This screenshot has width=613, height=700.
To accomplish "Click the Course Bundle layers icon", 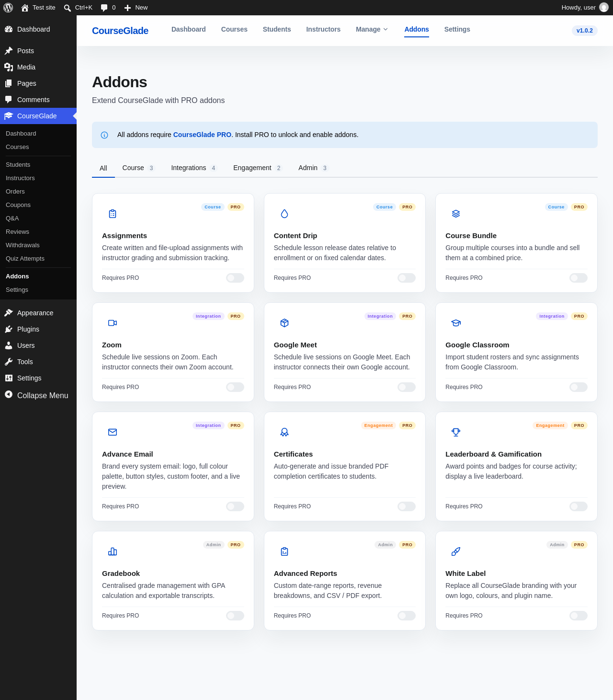I will [x=456, y=214].
